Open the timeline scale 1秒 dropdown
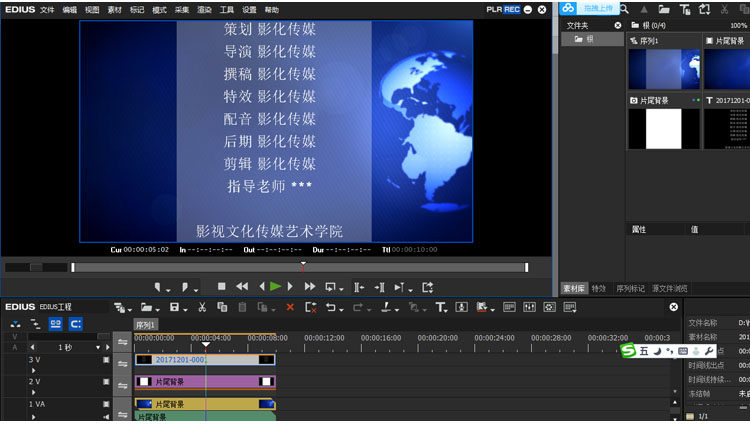 pos(98,348)
